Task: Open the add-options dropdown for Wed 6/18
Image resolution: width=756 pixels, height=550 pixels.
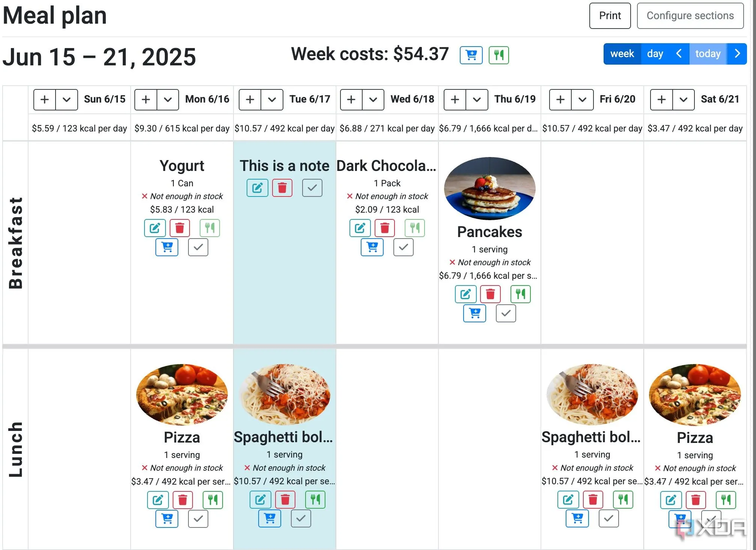Action: pyautogui.click(x=373, y=100)
